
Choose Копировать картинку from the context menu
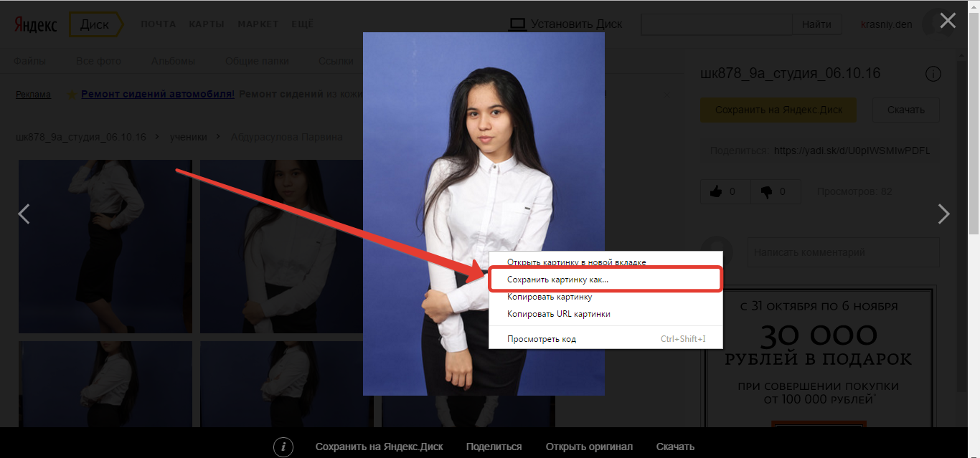click(550, 297)
